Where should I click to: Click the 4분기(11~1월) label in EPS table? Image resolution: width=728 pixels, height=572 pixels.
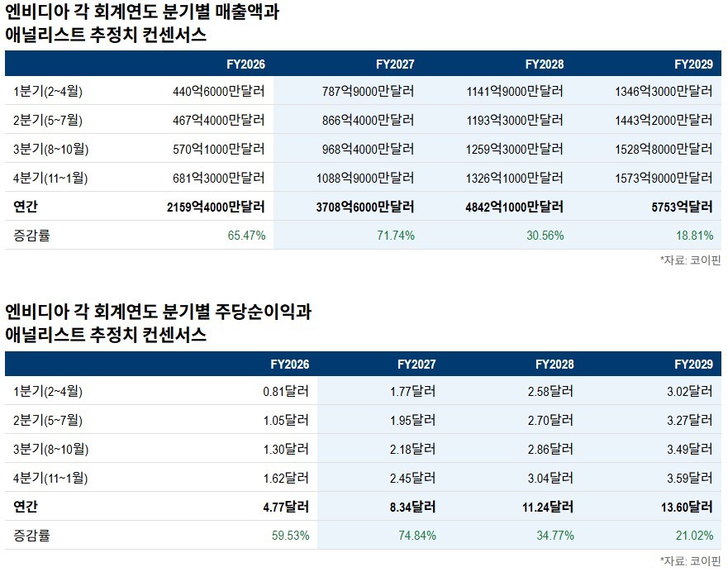coord(50,478)
